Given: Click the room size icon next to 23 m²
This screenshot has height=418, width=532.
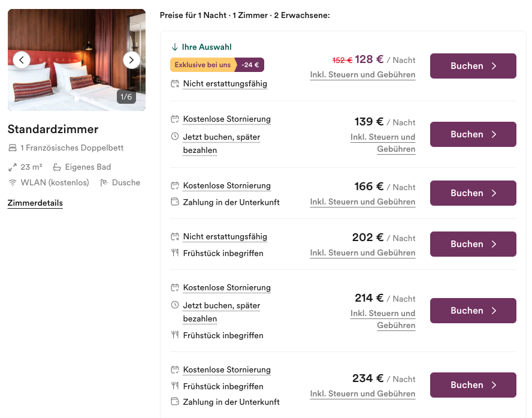Looking at the screenshot, I should pos(13,167).
